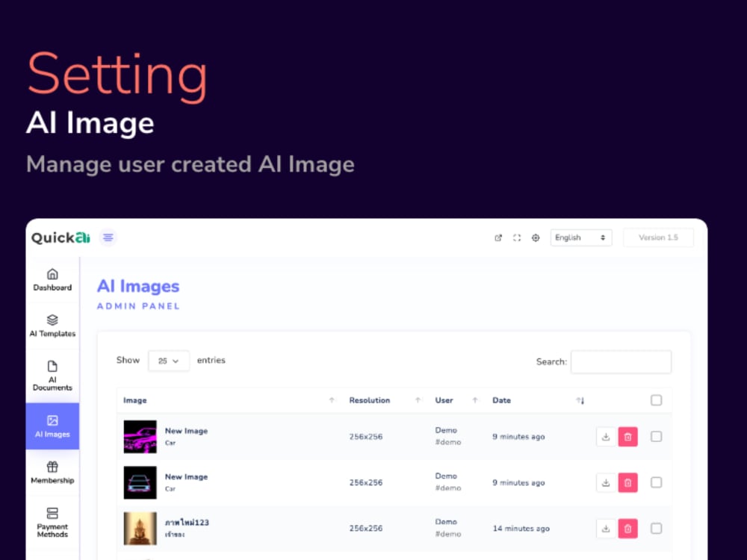Click the fullscreen icon in the header
Screen dimensions: 747x560
(x=517, y=237)
